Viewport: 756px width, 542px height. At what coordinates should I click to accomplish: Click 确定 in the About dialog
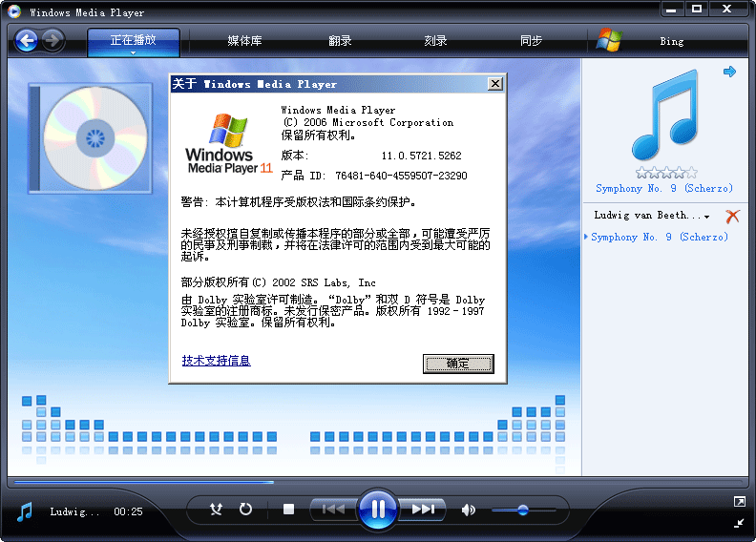point(458,364)
